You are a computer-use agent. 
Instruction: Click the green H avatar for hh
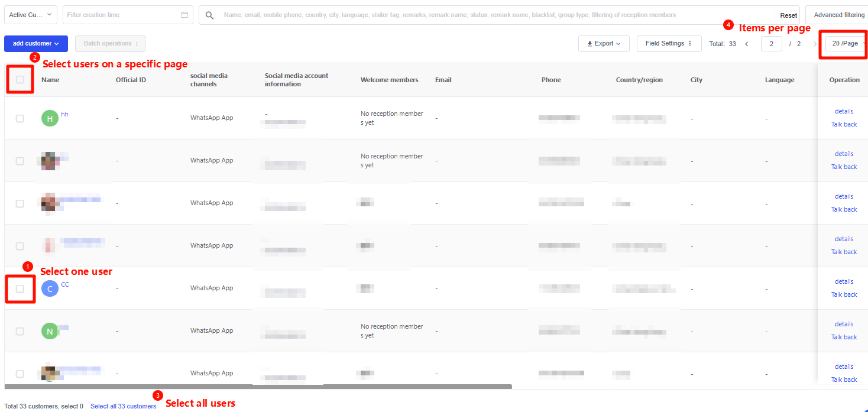pos(50,118)
